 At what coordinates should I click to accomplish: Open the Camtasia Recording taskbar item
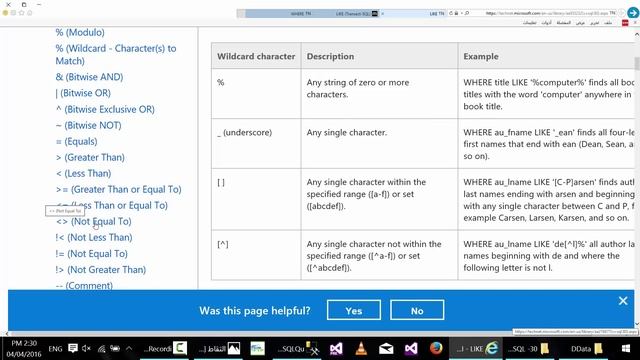165,349
